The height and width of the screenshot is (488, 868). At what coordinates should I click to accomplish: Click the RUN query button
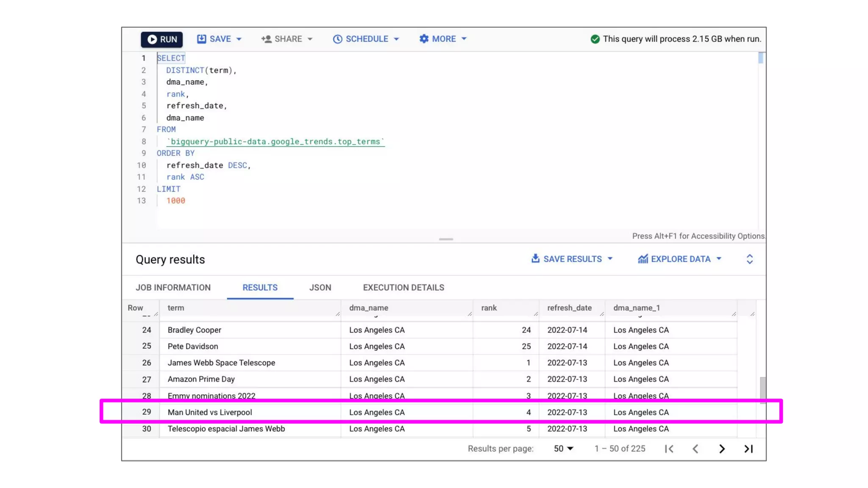(161, 39)
